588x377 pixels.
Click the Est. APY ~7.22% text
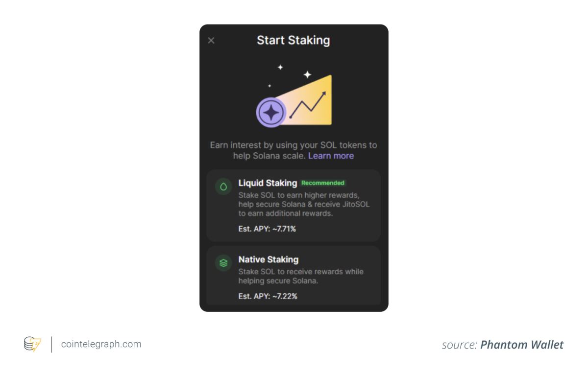(268, 296)
